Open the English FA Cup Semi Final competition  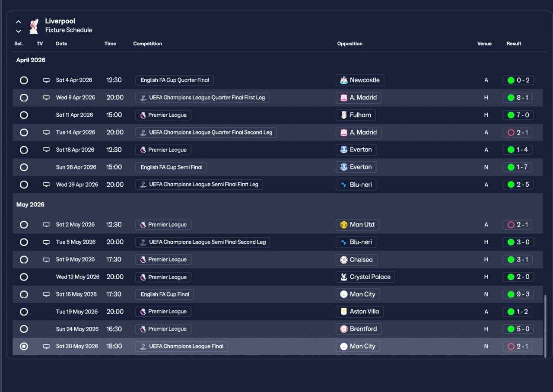(x=171, y=167)
